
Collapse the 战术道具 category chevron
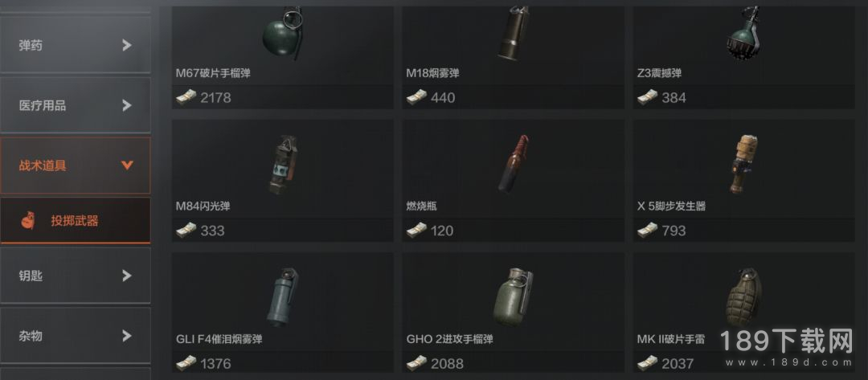127,165
